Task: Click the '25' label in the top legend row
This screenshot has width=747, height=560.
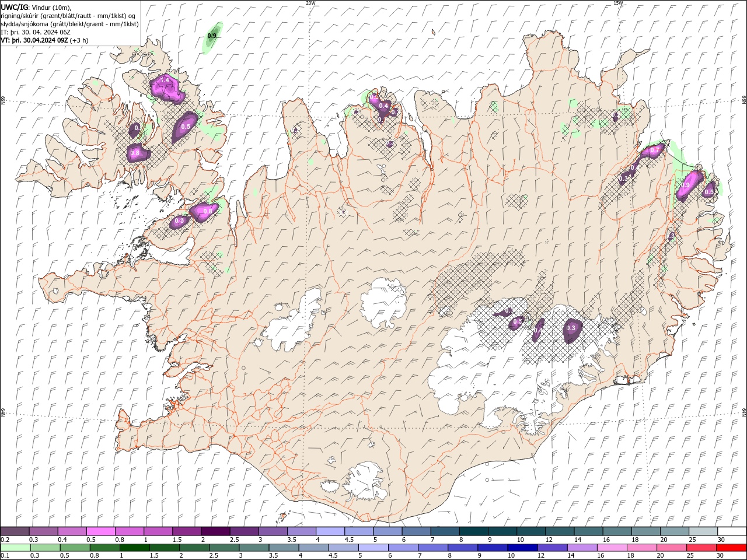Action: (x=693, y=540)
